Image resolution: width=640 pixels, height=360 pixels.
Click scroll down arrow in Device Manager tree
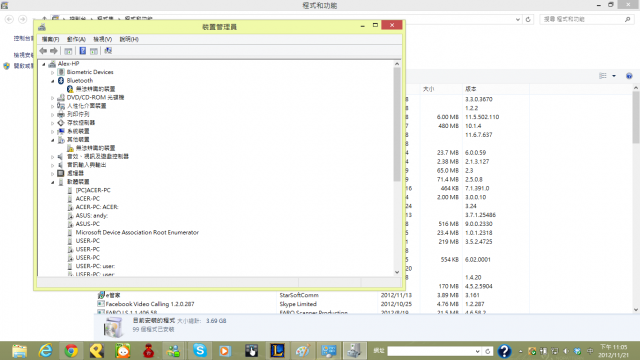click(397, 272)
